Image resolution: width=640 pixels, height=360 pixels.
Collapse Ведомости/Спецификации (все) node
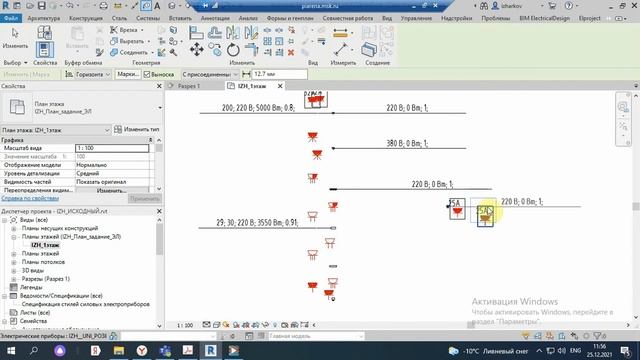(x=5, y=296)
